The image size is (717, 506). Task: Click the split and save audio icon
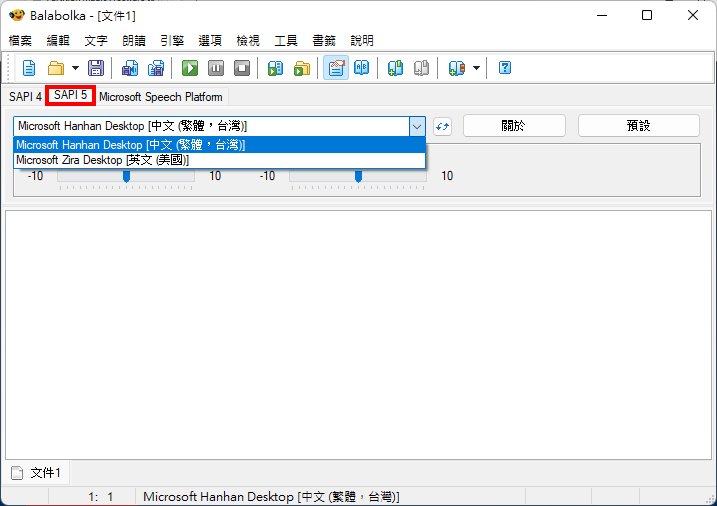pos(156,69)
